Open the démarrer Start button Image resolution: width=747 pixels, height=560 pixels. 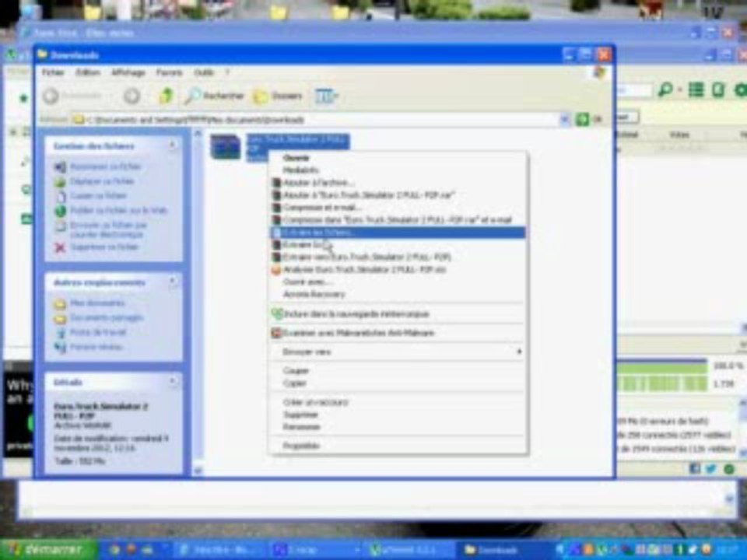pyautogui.click(x=48, y=550)
